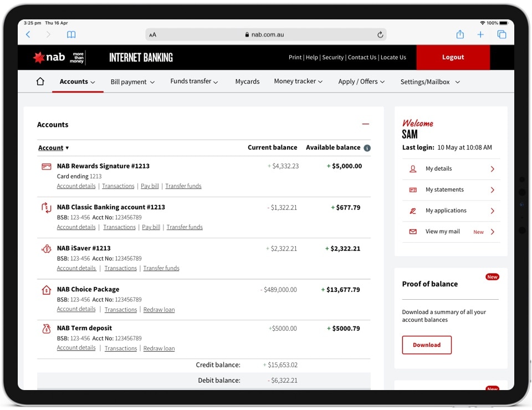The image size is (532, 410).
Task: Expand the Funds transfer dropdown menu
Action: tap(194, 81)
